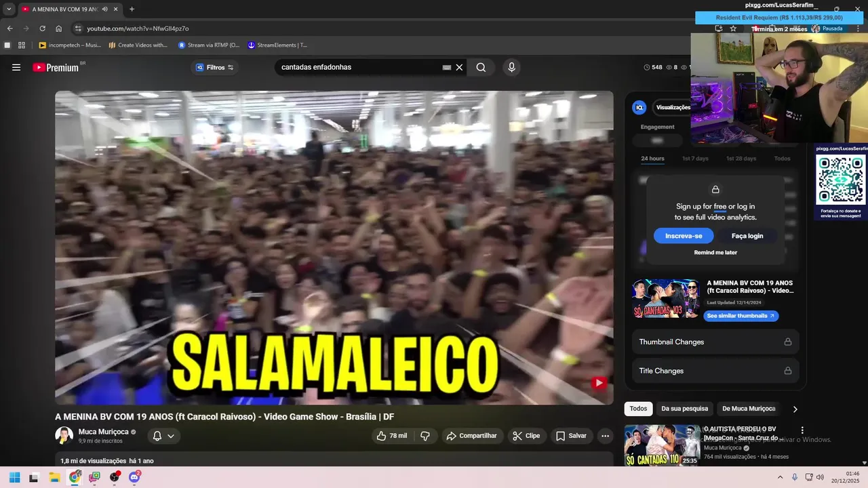The width and height of the screenshot is (868, 488).
Task: Click the video player area
Action: pyautogui.click(x=334, y=248)
